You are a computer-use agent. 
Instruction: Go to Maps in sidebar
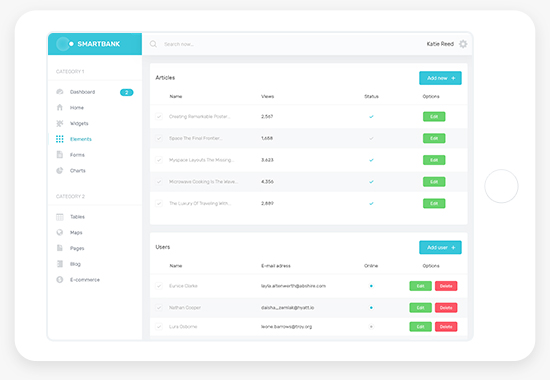tap(76, 233)
